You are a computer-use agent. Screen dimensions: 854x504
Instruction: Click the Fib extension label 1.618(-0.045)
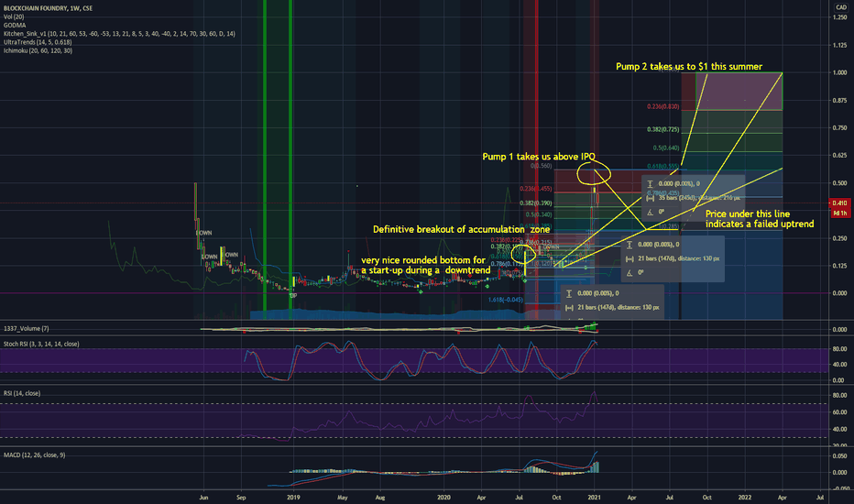(x=505, y=300)
